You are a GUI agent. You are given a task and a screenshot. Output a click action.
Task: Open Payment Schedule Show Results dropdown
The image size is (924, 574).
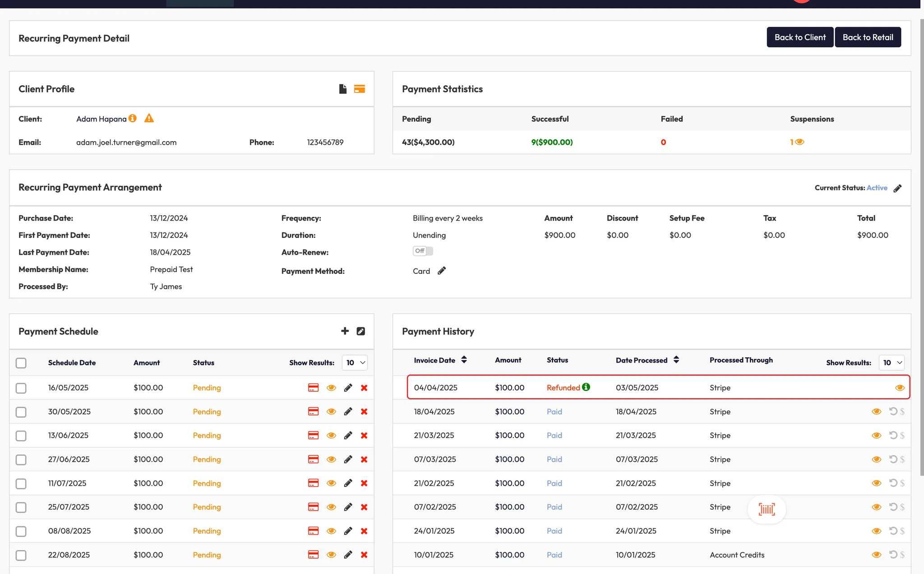[x=355, y=363]
